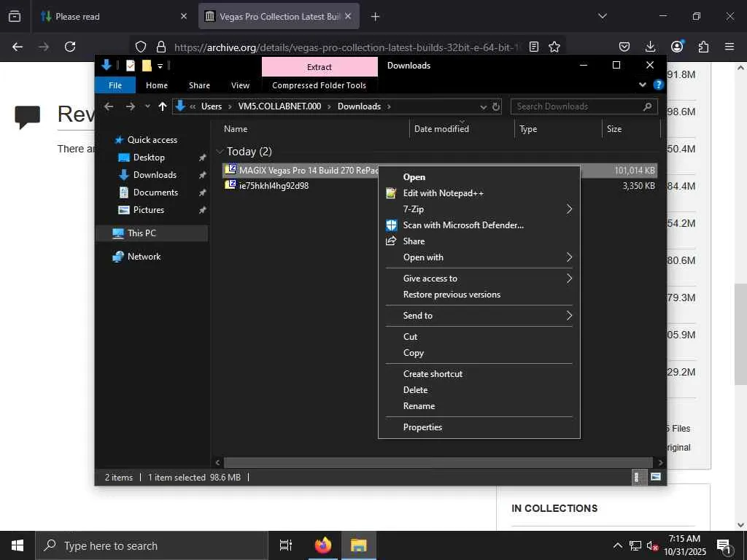This screenshot has width=747, height=560.
Task: Bookmark this page with star icon
Action: (x=554, y=47)
